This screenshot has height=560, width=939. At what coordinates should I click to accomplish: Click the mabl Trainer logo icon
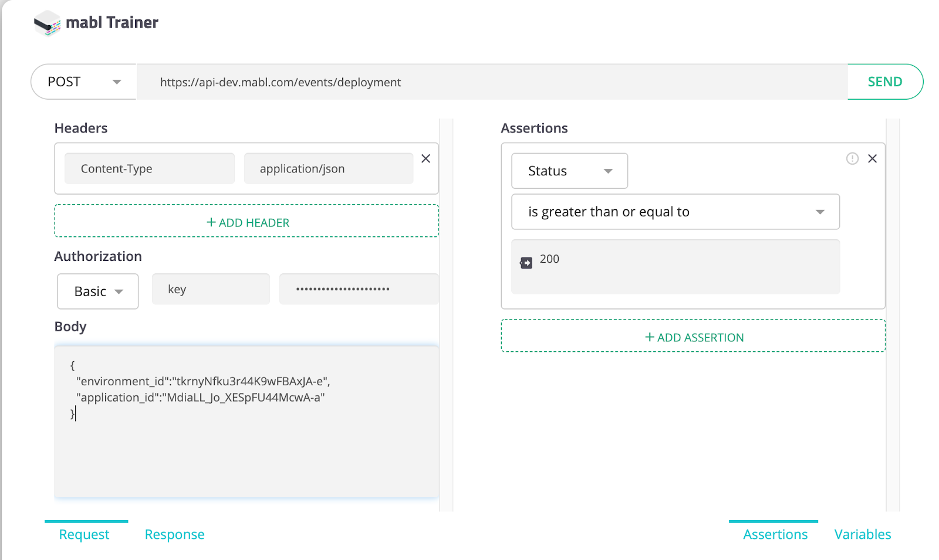click(x=47, y=23)
